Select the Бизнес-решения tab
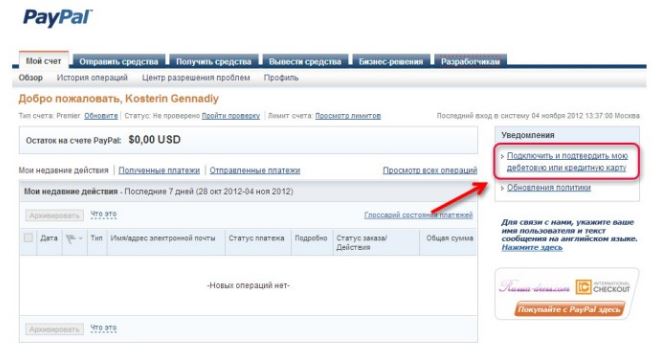Viewport: 668px width, 363px height. 391,61
